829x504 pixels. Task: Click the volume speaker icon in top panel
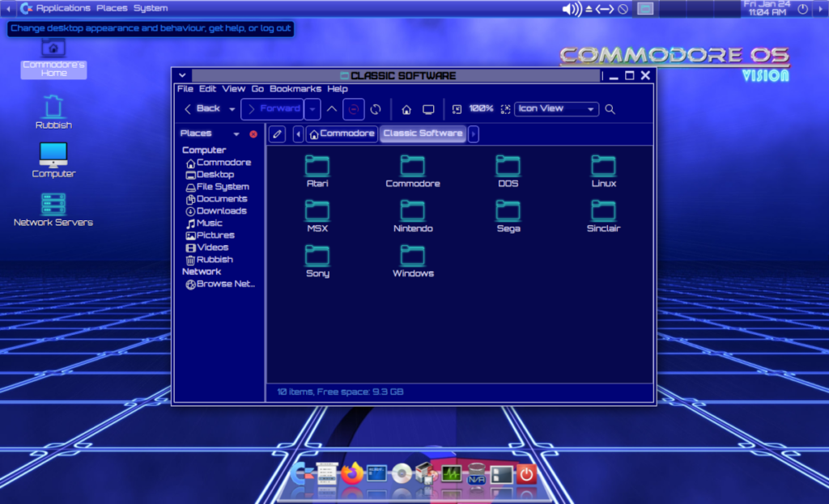tap(571, 9)
